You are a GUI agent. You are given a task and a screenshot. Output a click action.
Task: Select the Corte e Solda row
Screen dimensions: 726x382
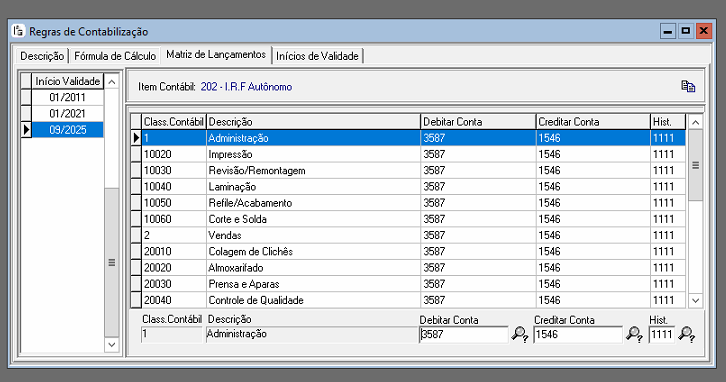(413, 219)
